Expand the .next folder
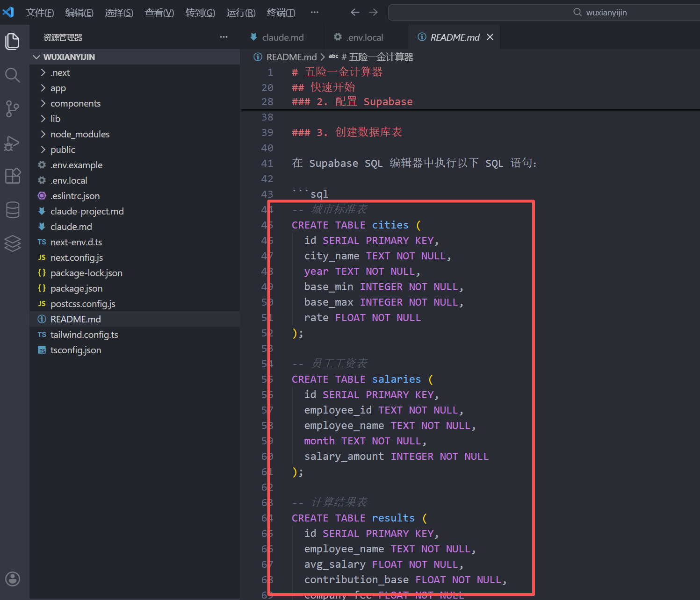Viewport: 700px width, 600px height. (135, 72)
